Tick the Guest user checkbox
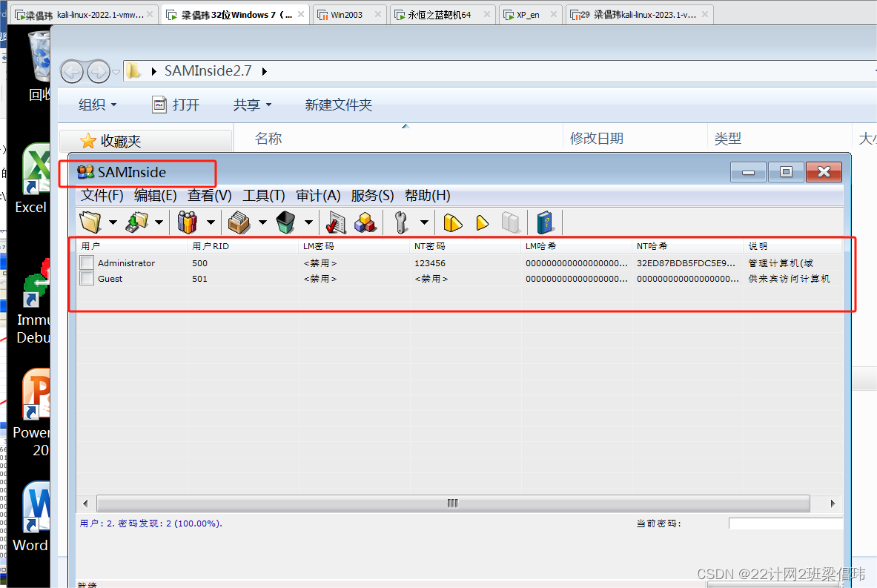Image resolution: width=877 pixels, height=588 pixels. coord(87,279)
